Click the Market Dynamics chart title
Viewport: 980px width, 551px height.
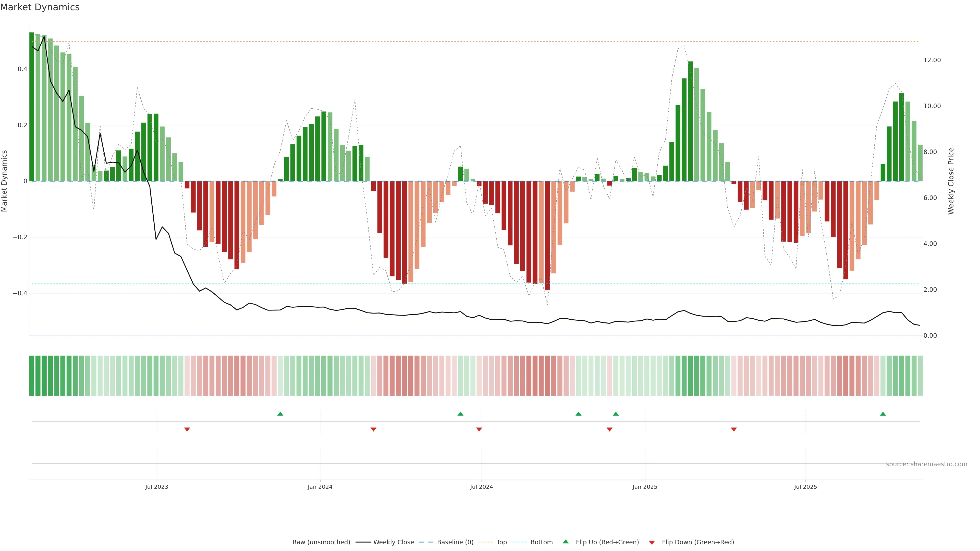[40, 7]
